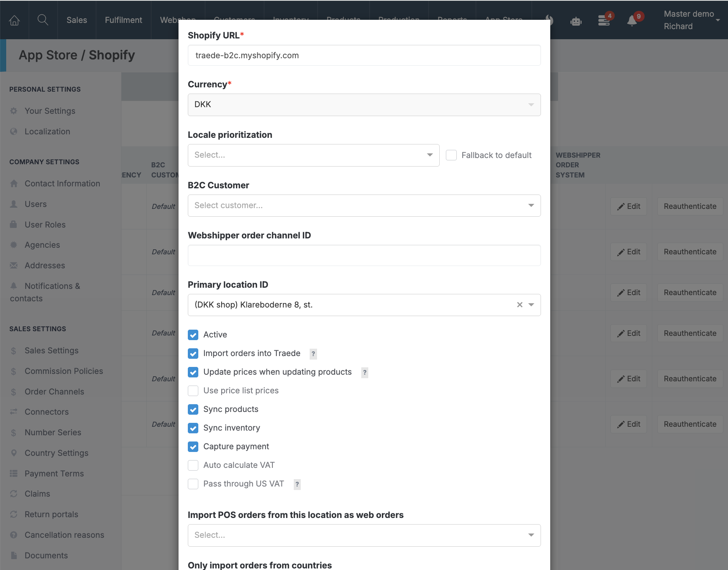Viewport: 728px width, 570px height.
Task: Click the Documents file icon
Action: [14, 556]
